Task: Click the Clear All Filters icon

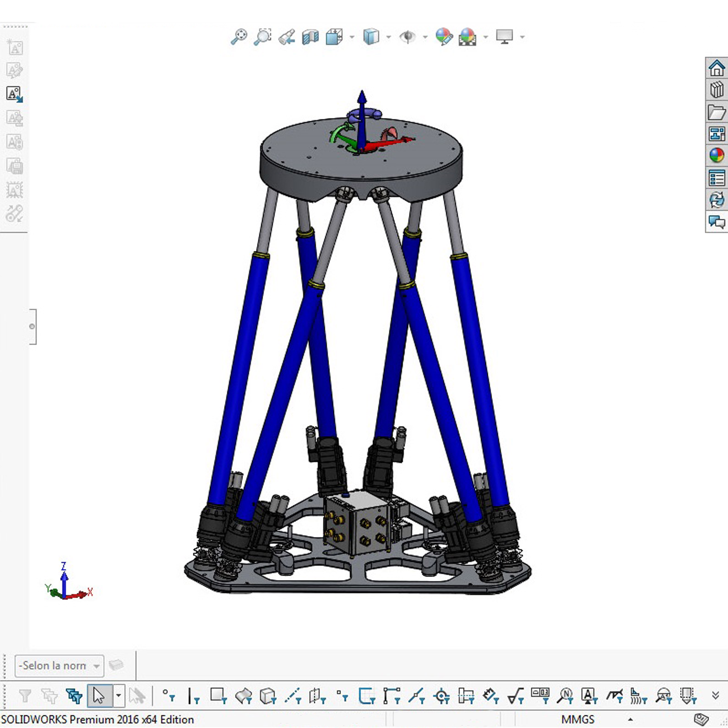Action: coord(49,696)
